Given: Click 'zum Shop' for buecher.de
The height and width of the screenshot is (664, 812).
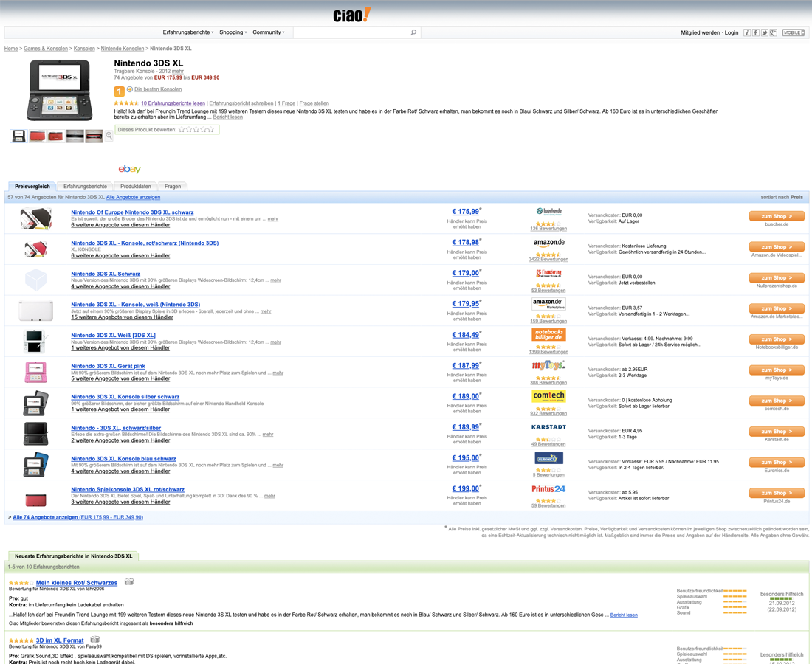Looking at the screenshot, I should (x=777, y=216).
